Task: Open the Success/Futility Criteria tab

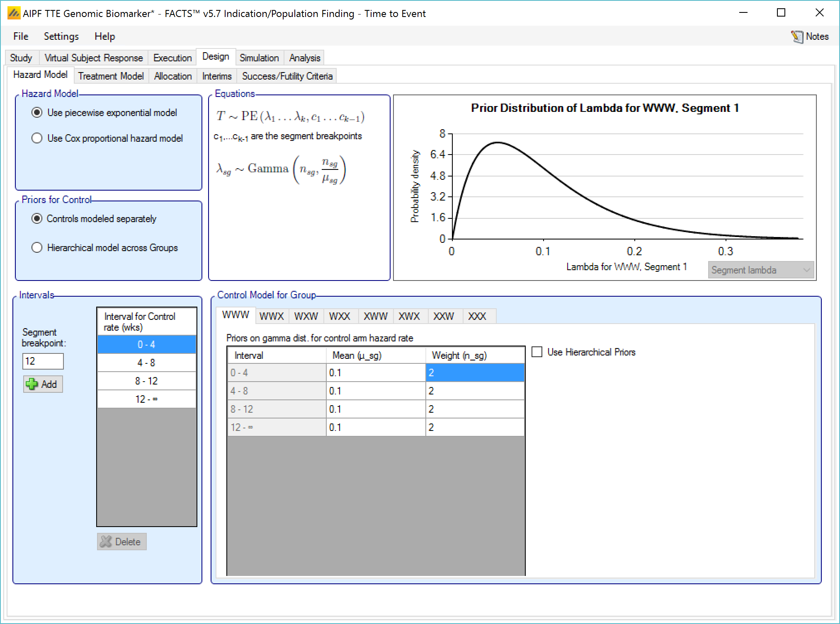Action: [x=287, y=76]
